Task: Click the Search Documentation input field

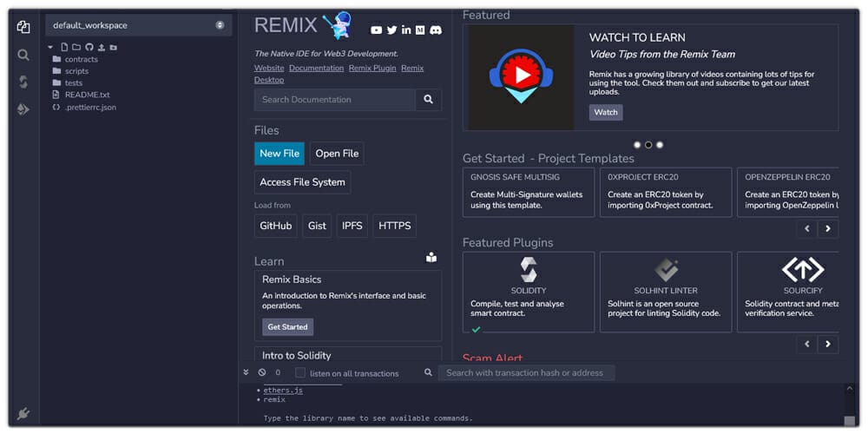Action: (x=335, y=100)
